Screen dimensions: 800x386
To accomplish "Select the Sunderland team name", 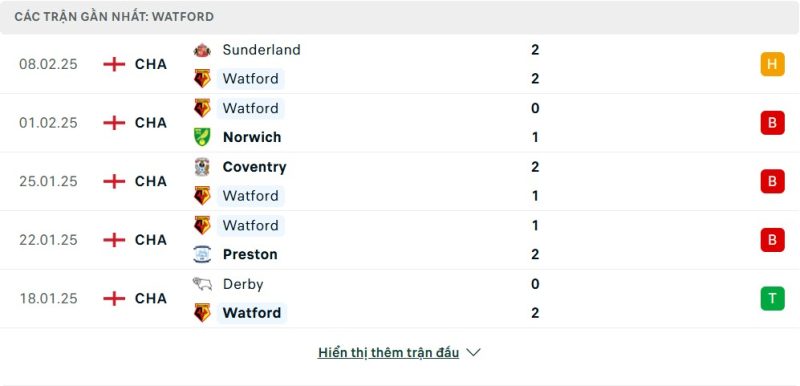I will (262, 50).
